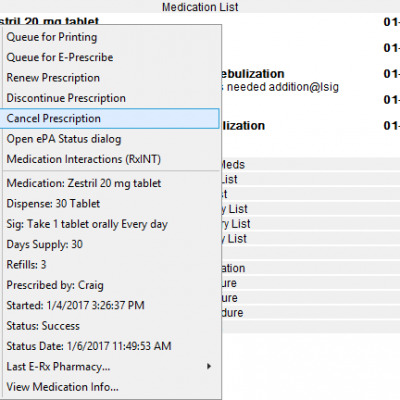Click Days Supply: 30 entry
The width and height of the screenshot is (400, 400).
[110, 244]
